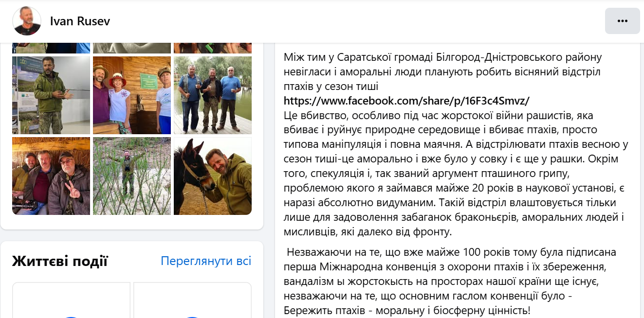The width and height of the screenshot is (644, 318).
Task: Click the Переглянути всі link
Action: coord(206,261)
